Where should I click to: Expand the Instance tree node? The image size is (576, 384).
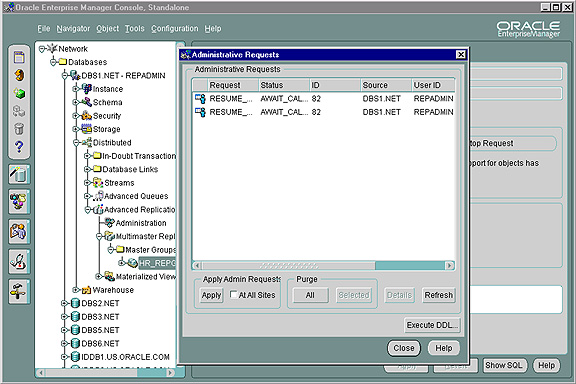(76, 89)
